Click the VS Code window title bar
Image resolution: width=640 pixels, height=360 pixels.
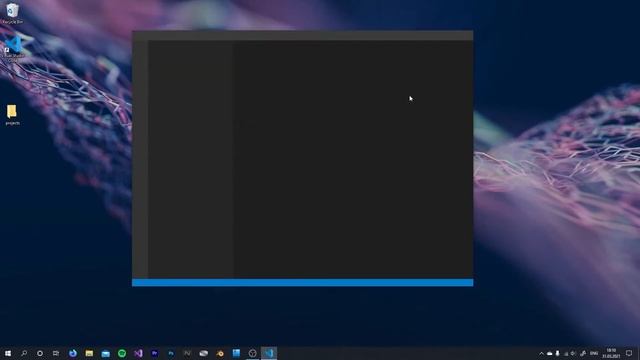point(302,36)
